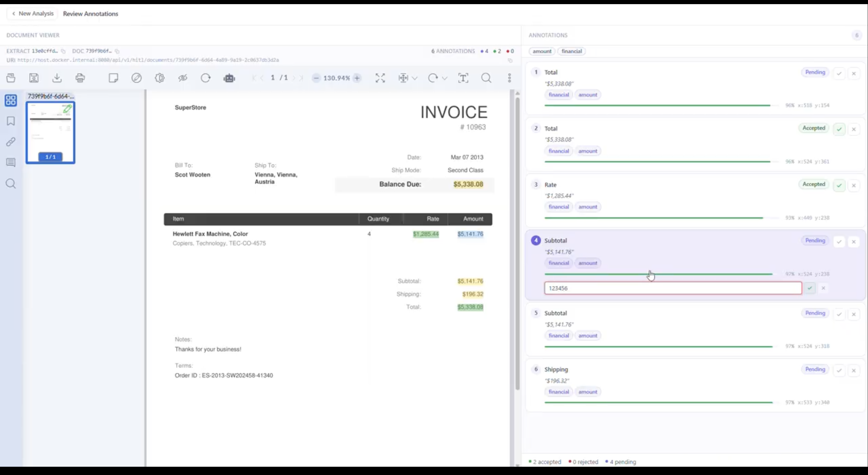This screenshot has width=868, height=475.
Task: Click the highlighted Shipping $196.32 in invoice
Action: click(x=473, y=294)
